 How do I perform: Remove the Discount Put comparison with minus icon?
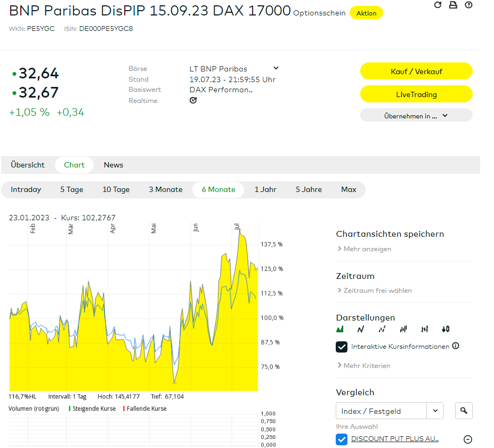coord(468,439)
